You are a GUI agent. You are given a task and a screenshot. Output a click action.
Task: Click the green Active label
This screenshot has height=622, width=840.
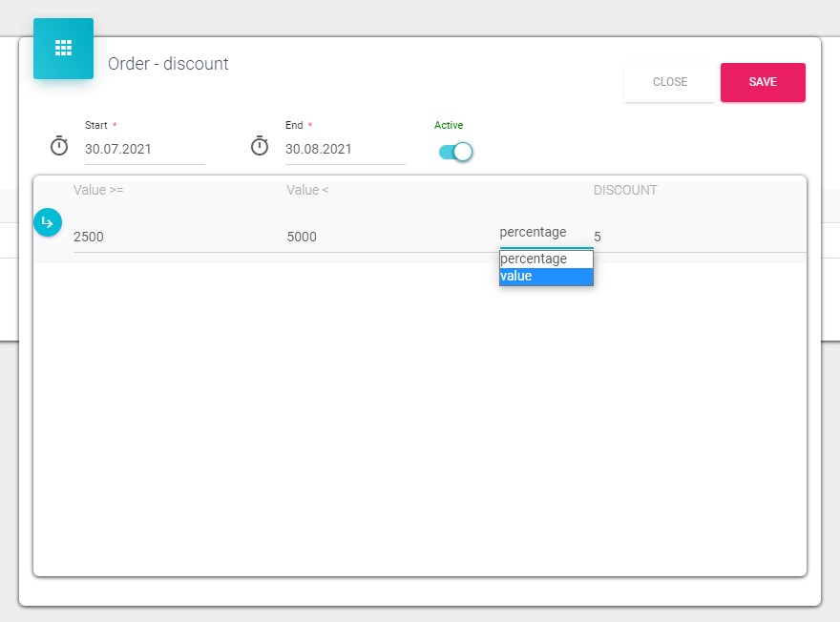tap(449, 125)
